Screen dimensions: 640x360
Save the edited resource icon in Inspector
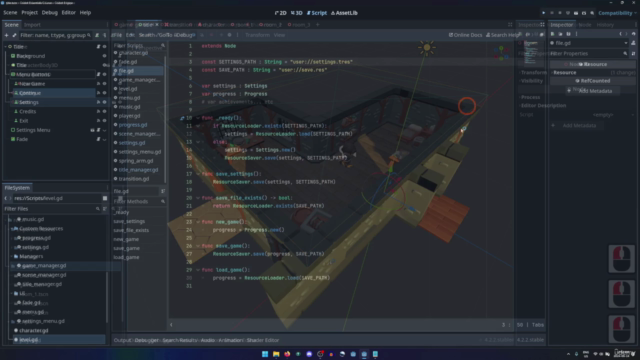(x=569, y=34)
